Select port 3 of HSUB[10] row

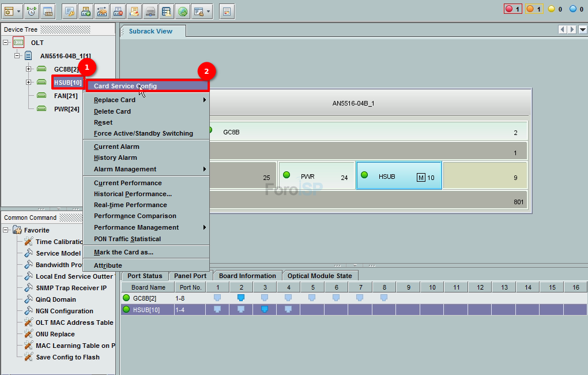[x=265, y=309]
